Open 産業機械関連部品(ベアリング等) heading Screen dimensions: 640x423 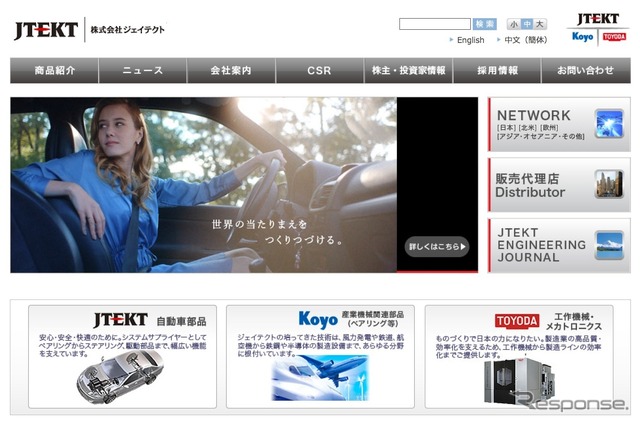click(x=373, y=318)
